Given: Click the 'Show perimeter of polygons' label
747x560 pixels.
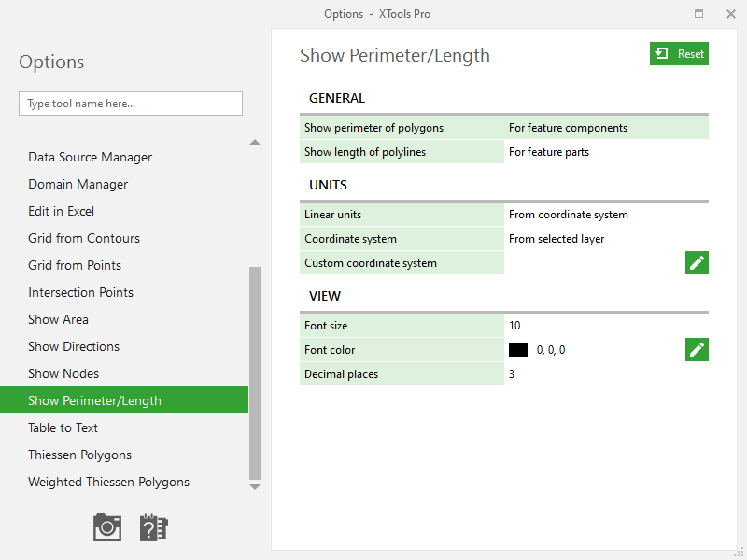Looking at the screenshot, I should point(374,128).
